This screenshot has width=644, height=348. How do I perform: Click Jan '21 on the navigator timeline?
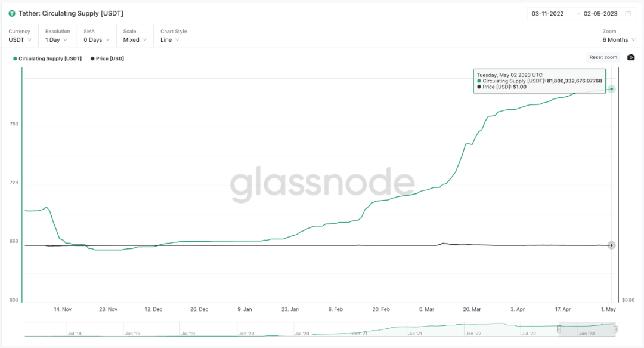360,333
